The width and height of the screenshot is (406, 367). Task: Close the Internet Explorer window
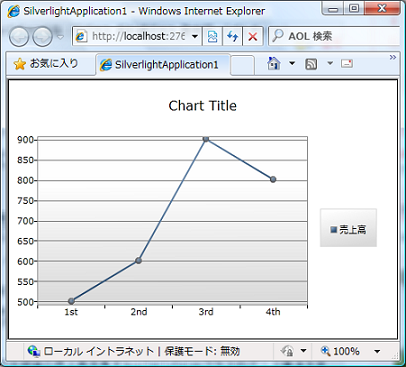tap(382, 8)
